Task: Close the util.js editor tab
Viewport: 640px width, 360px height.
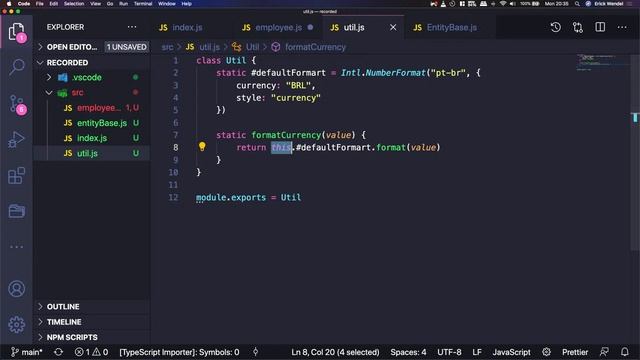Action: tap(393, 27)
